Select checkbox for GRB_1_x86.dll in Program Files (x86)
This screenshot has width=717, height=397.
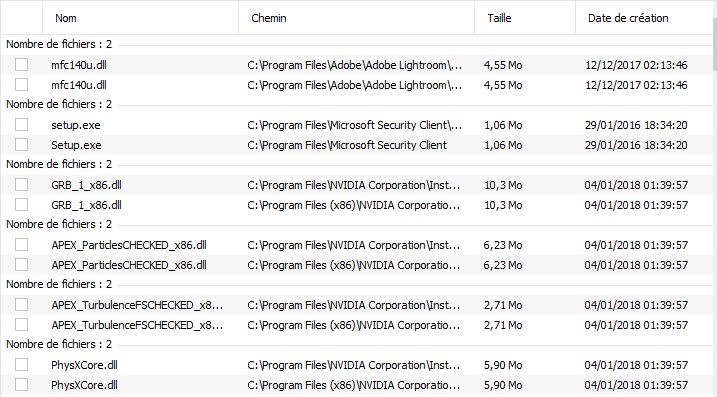tap(21, 205)
